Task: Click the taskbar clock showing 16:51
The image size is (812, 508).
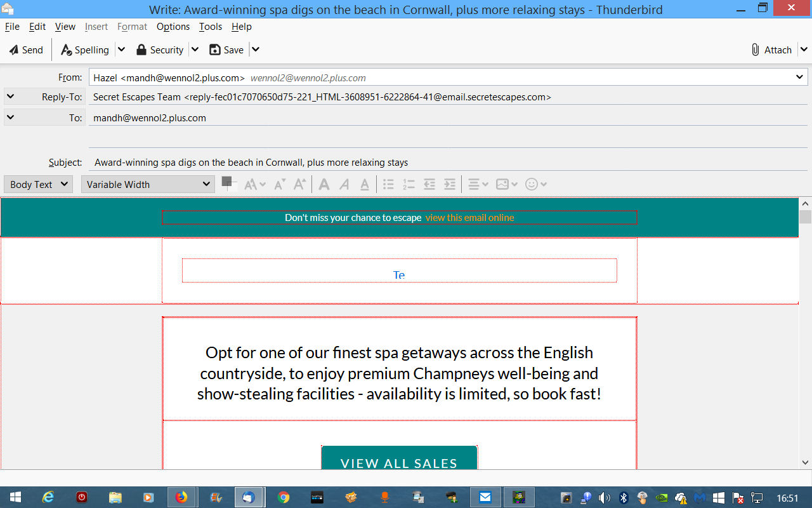Action: (787, 498)
